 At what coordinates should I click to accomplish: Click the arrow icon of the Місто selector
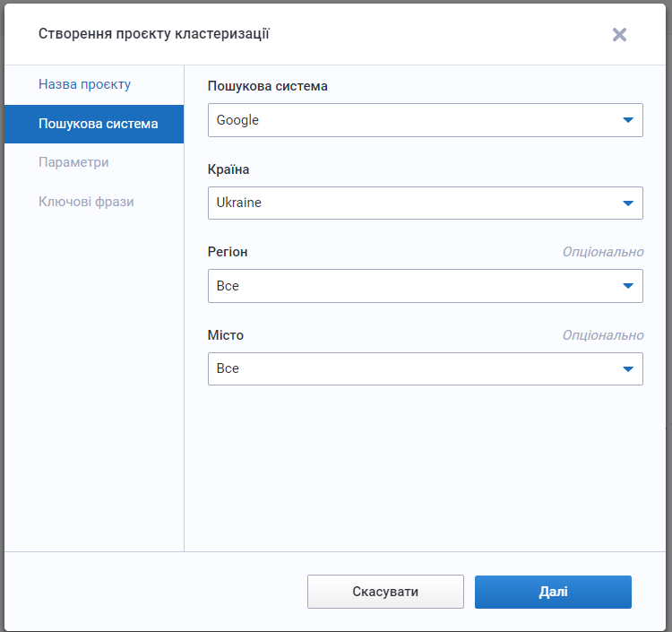point(627,368)
